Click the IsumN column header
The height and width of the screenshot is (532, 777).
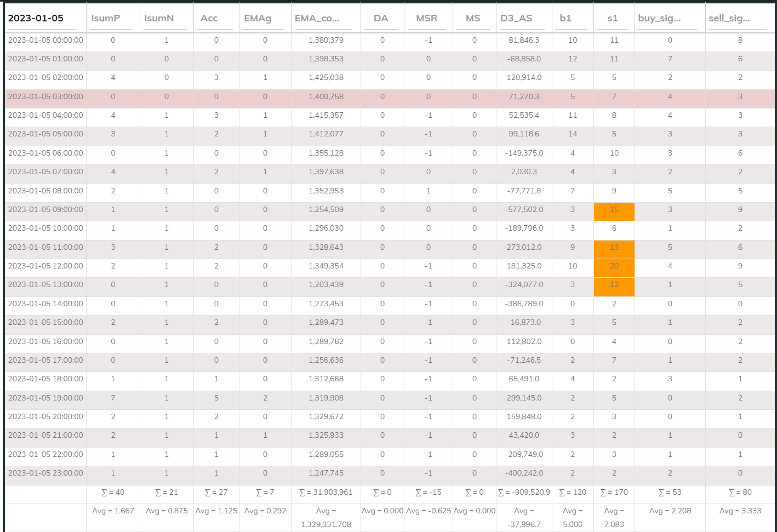[x=159, y=18]
